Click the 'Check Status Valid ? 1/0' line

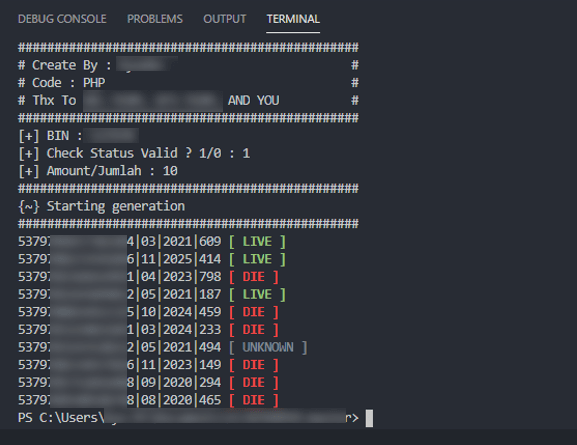[x=134, y=153]
